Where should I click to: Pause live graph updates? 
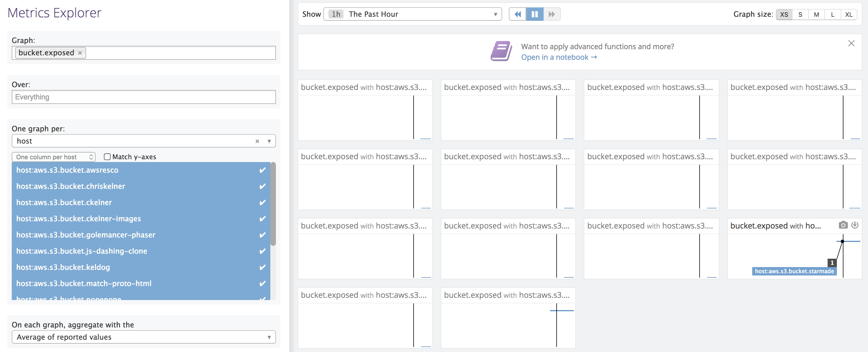coord(535,14)
